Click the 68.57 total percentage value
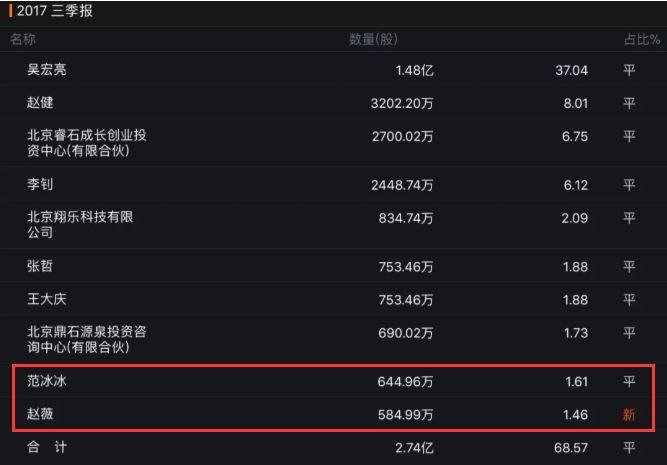Viewport: 667px width, 465px height. point(574,447)
